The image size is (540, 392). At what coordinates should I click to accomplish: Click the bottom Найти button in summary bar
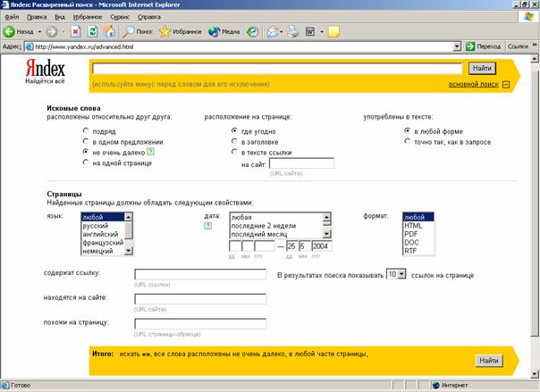(x=489, y=361)
